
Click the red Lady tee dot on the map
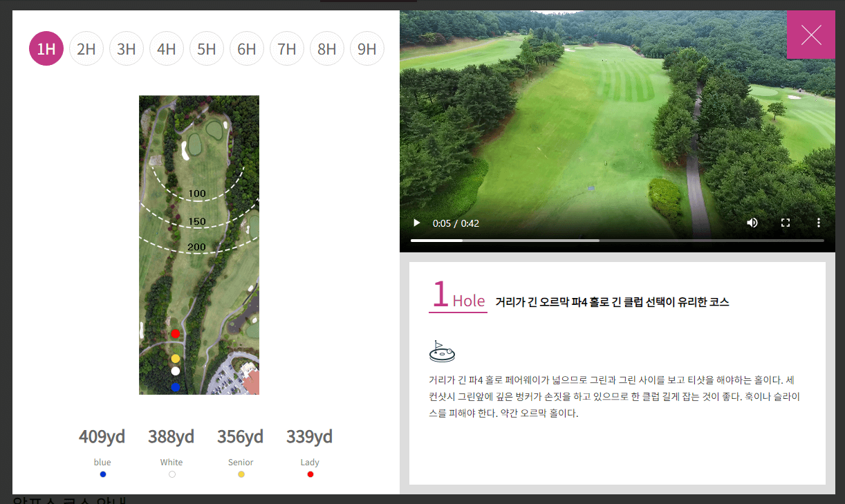click(x=175, y=333)
